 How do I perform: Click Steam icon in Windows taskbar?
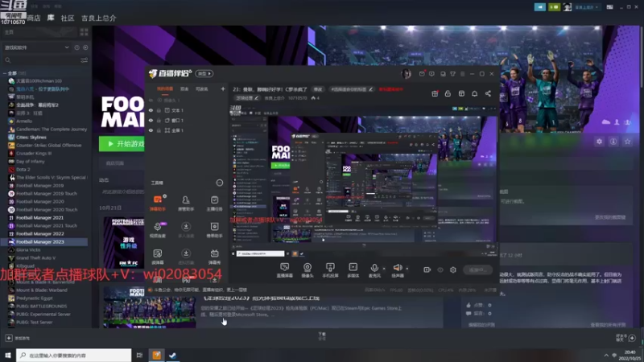[x=172, y=355]
